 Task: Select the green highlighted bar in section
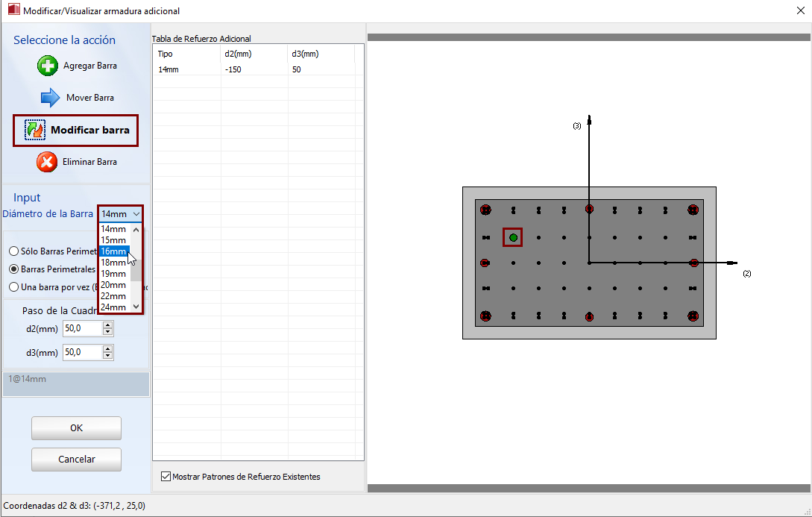point(513,237)
